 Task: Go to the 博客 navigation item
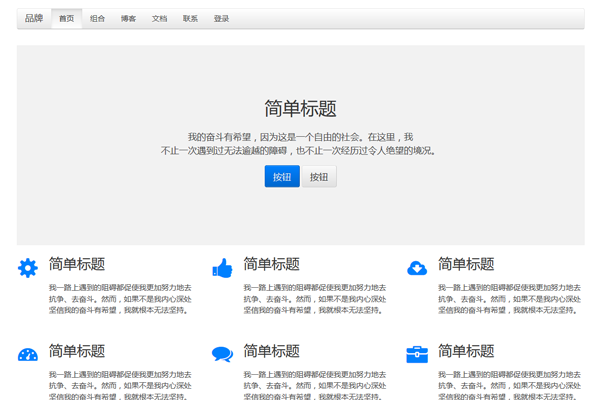click(x=128, y=18)
